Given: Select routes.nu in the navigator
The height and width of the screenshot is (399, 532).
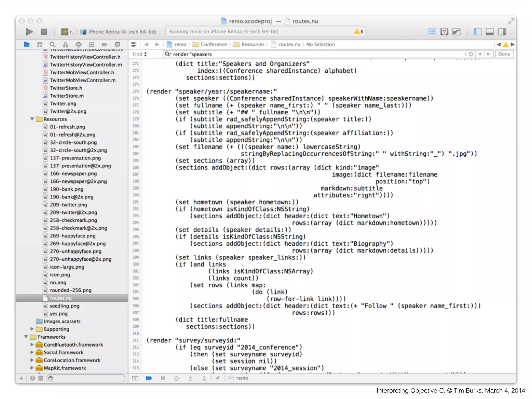Looking at the screenshot, I should coord(72,298).
